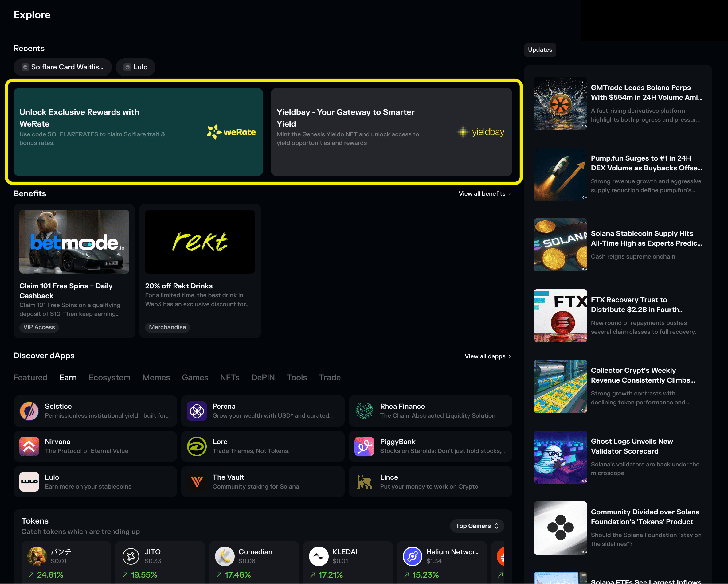Switch to the NFTs tab

pos(229,377)
